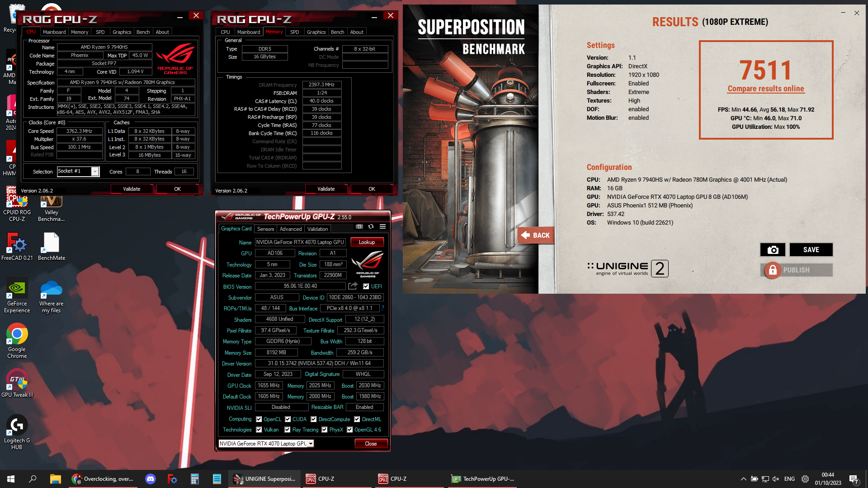This screenshot has width=868, height=488.
Task: Toggle the CUDA checkbox
Action: point(288,419)
